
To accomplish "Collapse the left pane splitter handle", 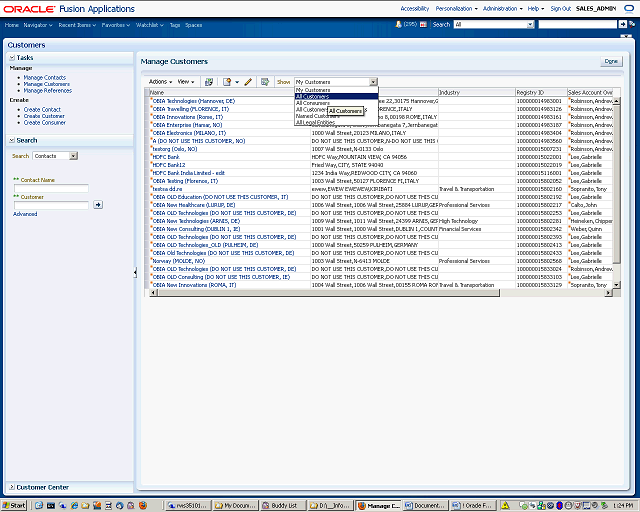I will pos(135,272).
